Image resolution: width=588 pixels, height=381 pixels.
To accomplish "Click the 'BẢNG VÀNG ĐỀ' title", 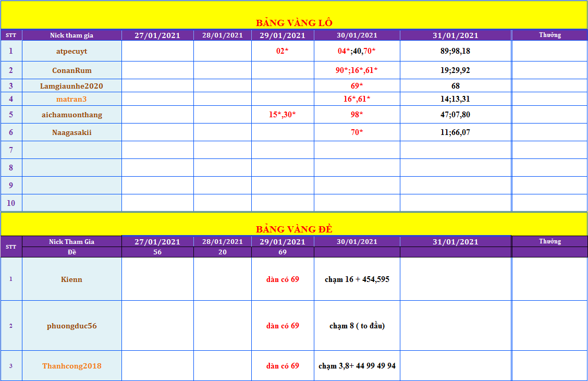I will (294, 229).
